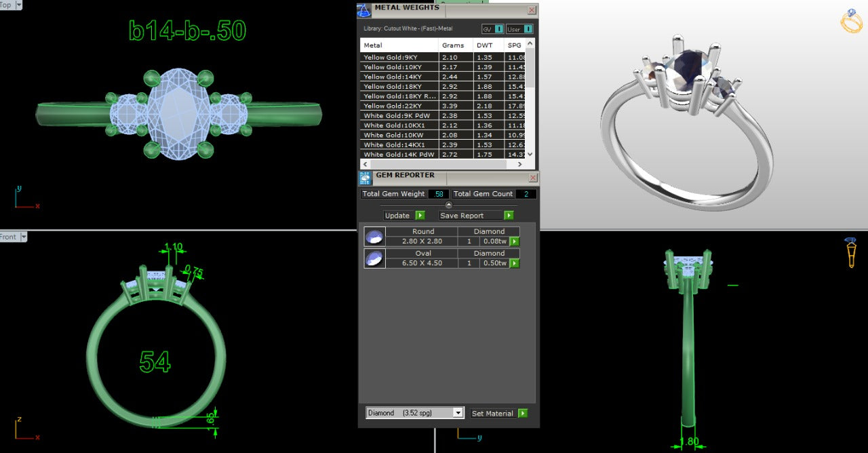Click the Top viewport label
This screenshot has width=868, height=453.
(x=6, y=5)
